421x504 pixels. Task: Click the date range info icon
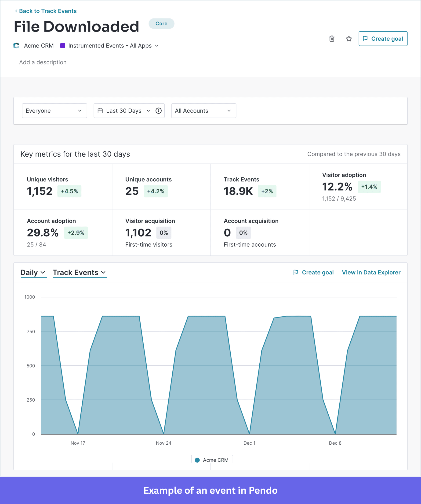point(159,111)
